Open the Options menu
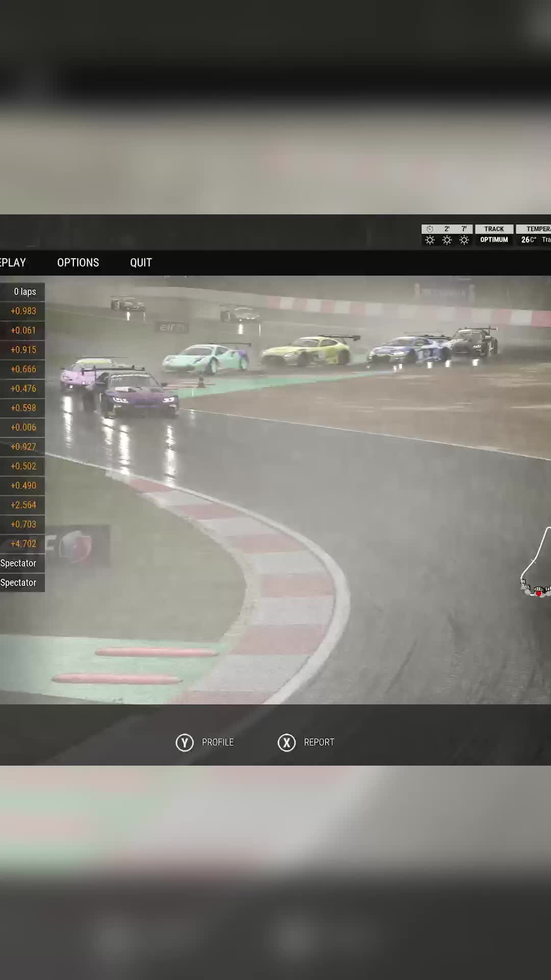The image size is (551, 980). pyautogui.click(x=78, y=262)
